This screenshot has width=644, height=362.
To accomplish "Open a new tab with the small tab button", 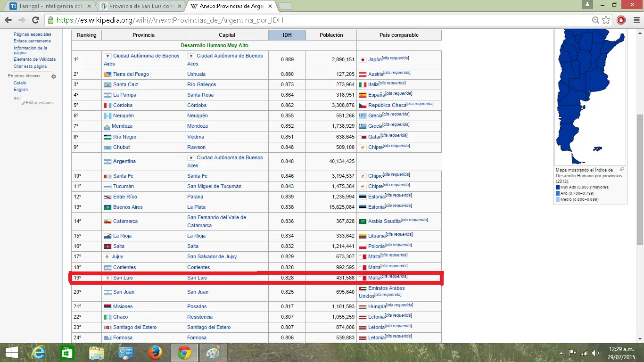I will [x=286, y=7].
